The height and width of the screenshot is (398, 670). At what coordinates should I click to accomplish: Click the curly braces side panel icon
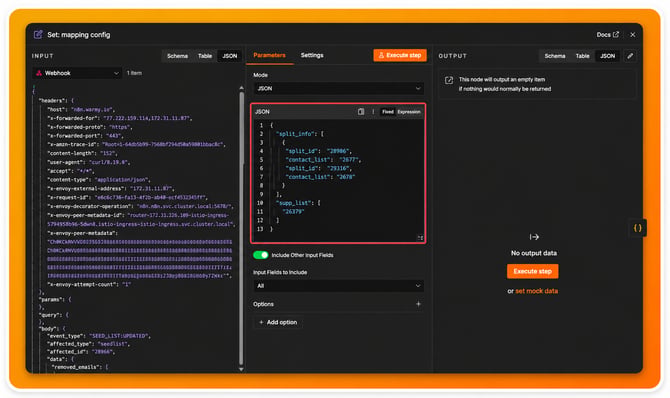tap(638, 228)
